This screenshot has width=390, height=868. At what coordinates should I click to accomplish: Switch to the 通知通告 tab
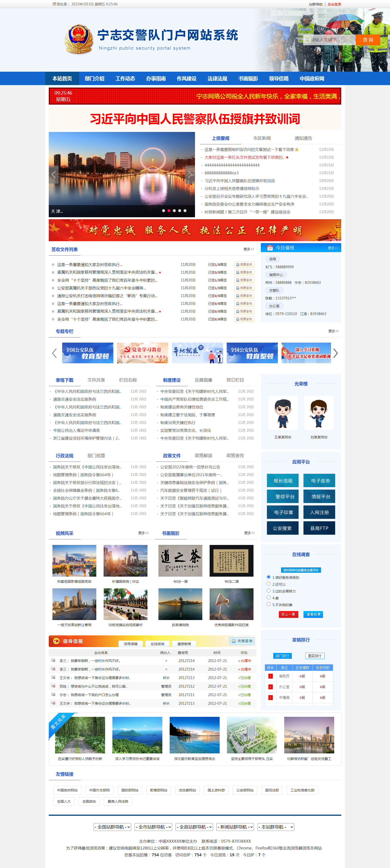303,138
